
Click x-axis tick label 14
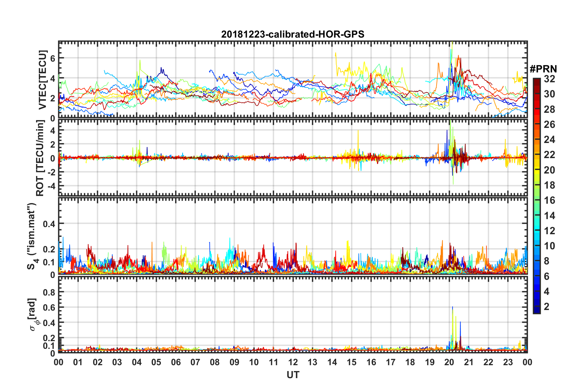[332, 362]
